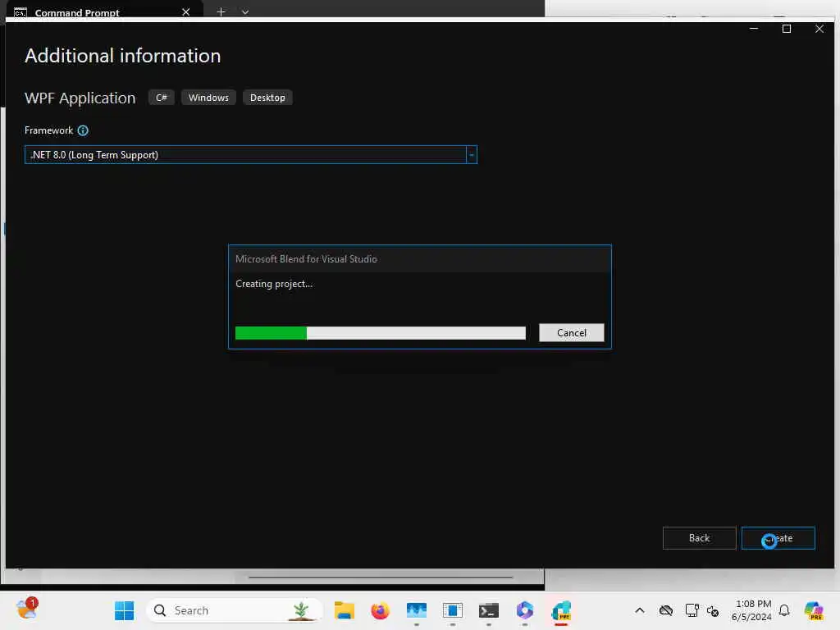The height and width of the screenshot is (630, 840).
Task: Open the Framework dropdown arrow
Action: (472, 155)
